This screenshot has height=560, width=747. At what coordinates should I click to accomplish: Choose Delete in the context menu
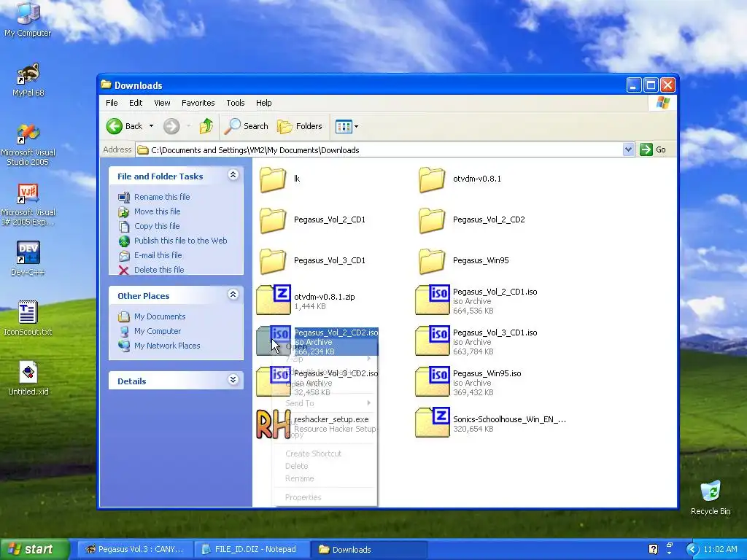pyautogui.click(x=325, y=466)
